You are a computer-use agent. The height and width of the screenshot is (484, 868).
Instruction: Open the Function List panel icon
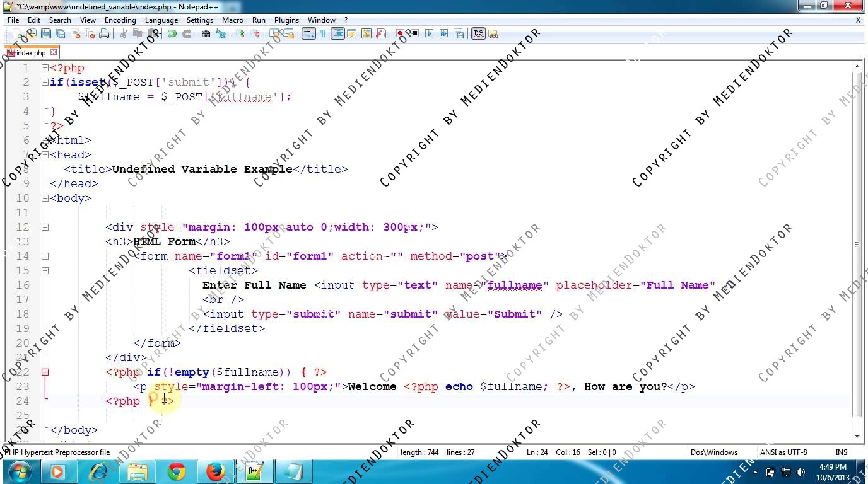(381, 33)
